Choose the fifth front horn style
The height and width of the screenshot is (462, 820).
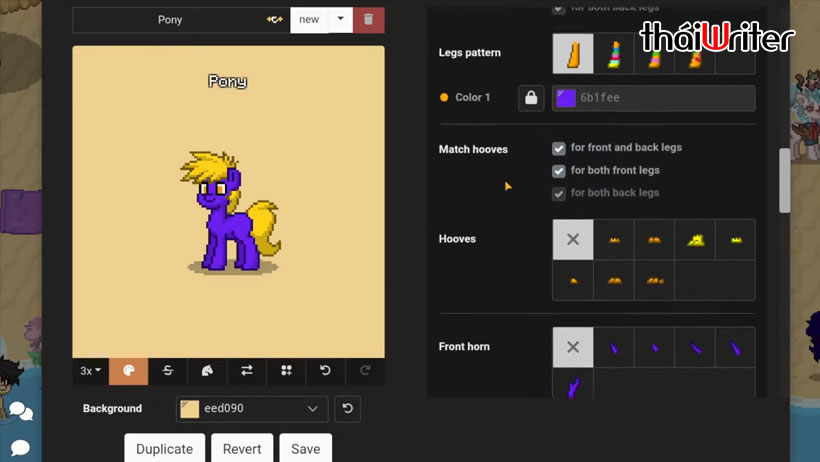tap(735, 347)
